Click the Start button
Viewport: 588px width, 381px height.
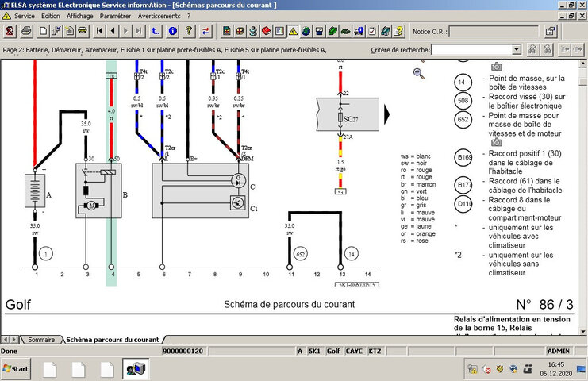coord(16,368)
